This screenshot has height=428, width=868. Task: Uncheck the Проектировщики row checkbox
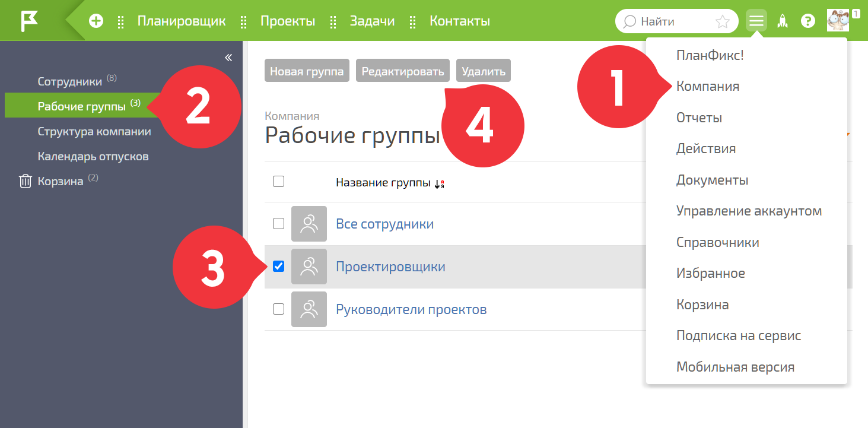click(x=278, y=267)
